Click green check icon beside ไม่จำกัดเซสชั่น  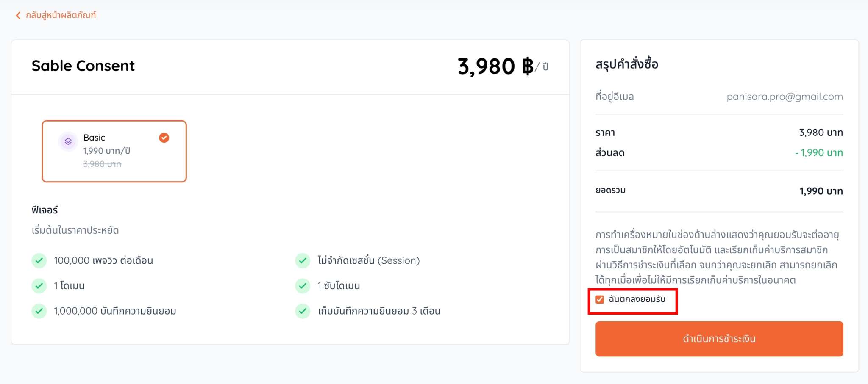pyautogui.click(x=303, y=260)
